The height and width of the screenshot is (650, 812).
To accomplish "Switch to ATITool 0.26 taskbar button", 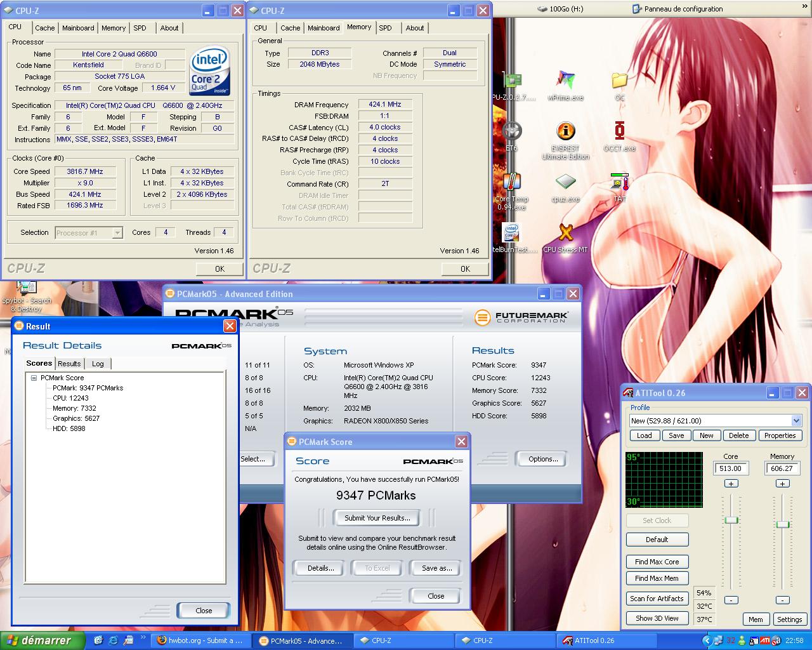I will click(606, 640).
